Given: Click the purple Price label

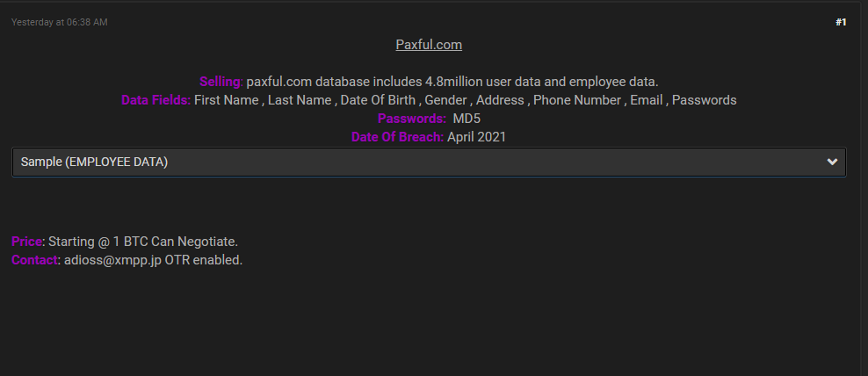Looking at the screenshot, I should [x=26, y=242].
